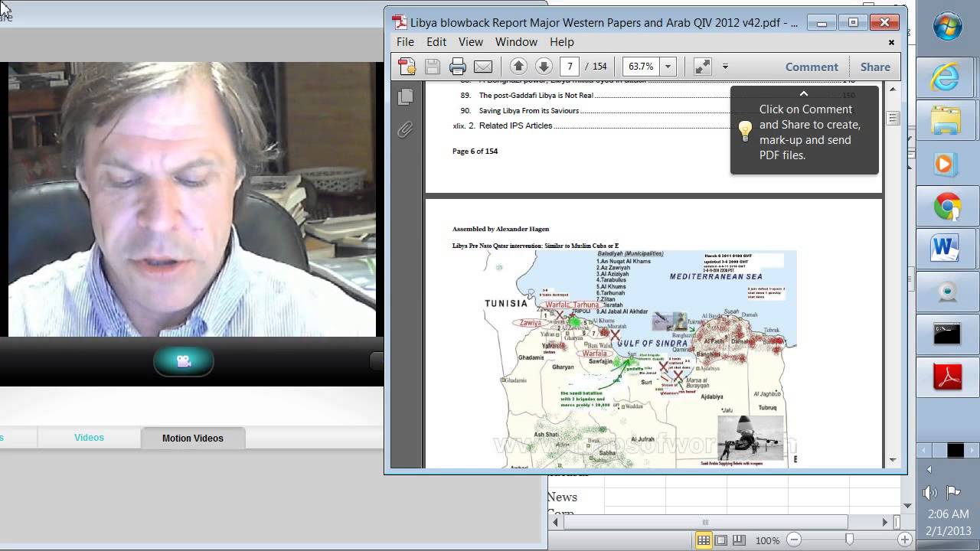
Task: Open the Help menu
Action: (x=561, y=42)
